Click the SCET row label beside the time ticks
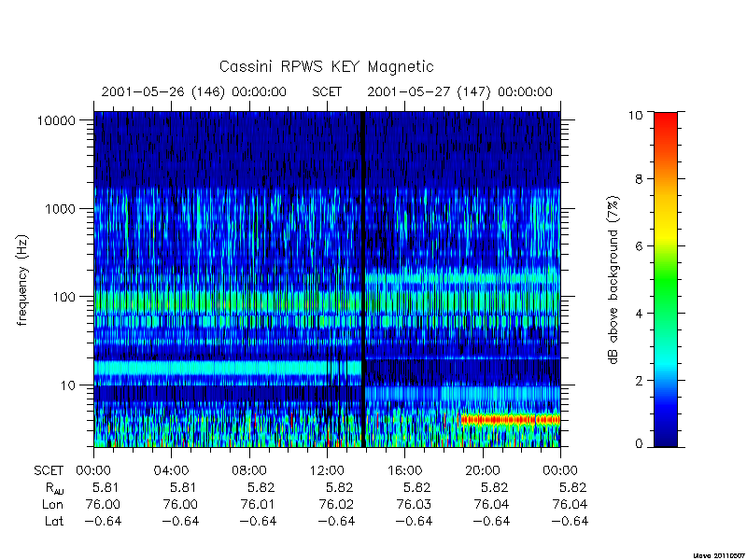Viewport: 747px width, 560px height. (49, 471)
